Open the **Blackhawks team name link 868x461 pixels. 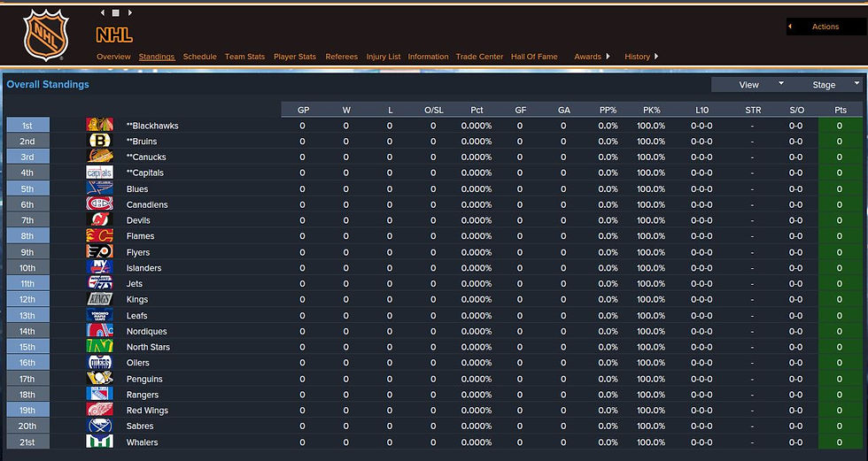(x=152, y=126)
